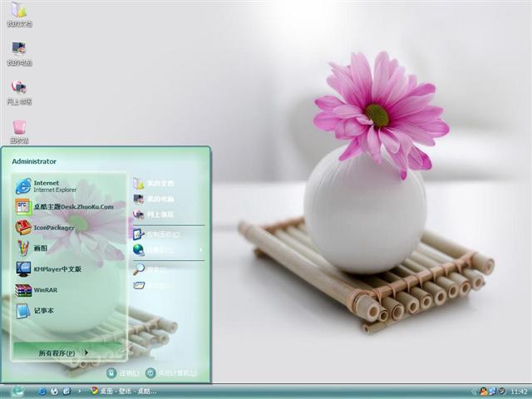532x399 pixels.
Task: Click the blue network tray icon
Action: (x=492, y=392)
